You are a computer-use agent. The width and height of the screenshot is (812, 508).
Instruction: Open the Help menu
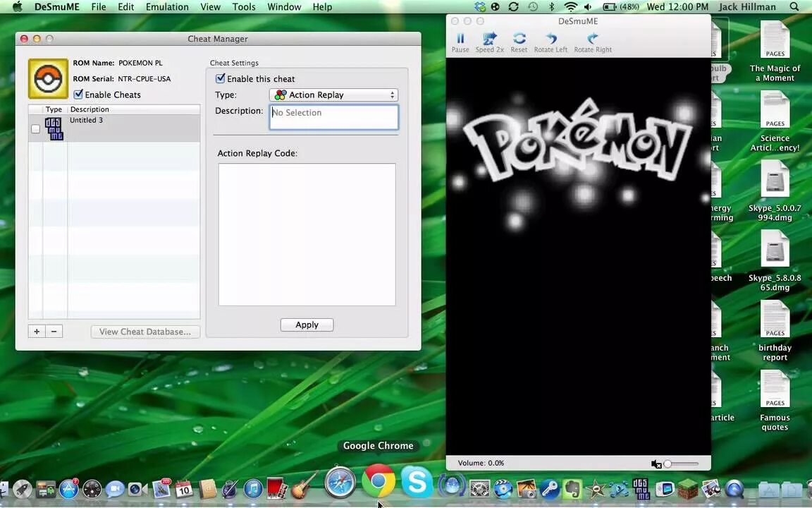click(x=322, y=7)
